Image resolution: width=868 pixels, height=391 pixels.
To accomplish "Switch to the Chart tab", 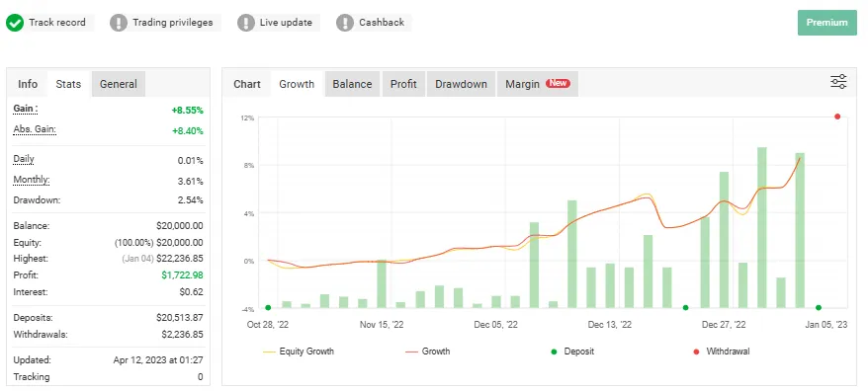I will click(x=247, y=84).
